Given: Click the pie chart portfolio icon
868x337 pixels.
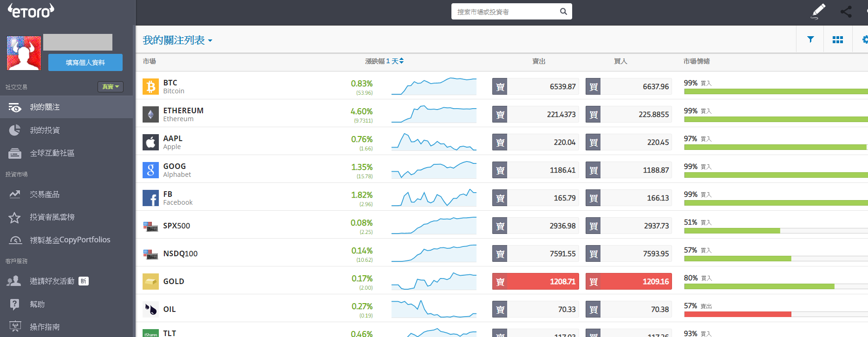Looking at the screenshot, I should coord(15,130).
